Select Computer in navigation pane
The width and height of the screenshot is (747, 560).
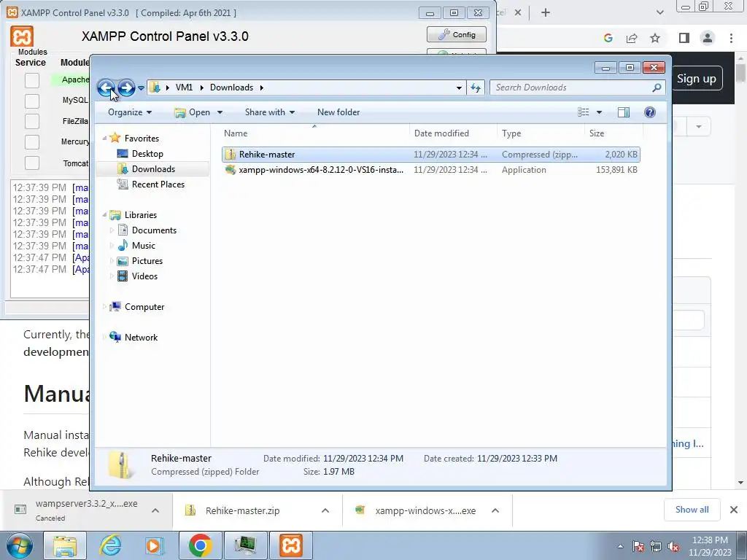point(144,307)
